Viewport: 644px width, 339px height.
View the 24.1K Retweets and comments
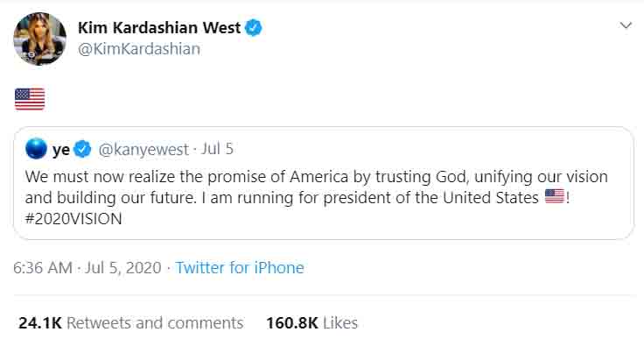tap(131, 323)
